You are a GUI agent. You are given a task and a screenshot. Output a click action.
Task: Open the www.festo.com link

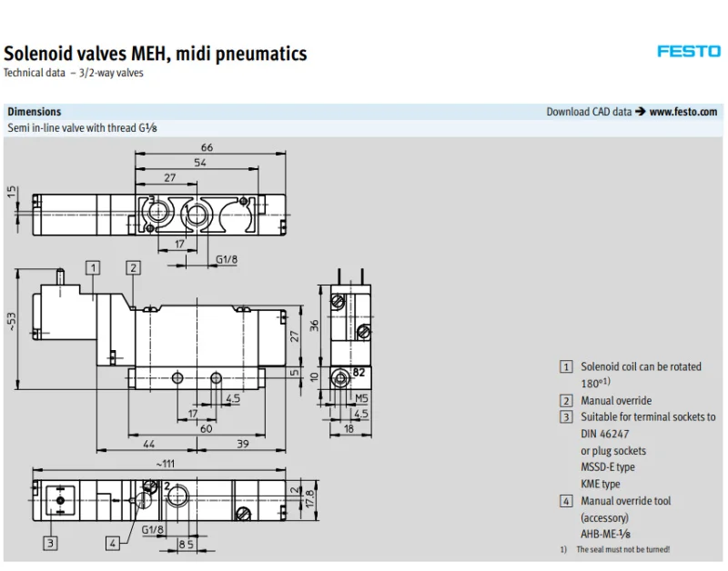(683, 112)
